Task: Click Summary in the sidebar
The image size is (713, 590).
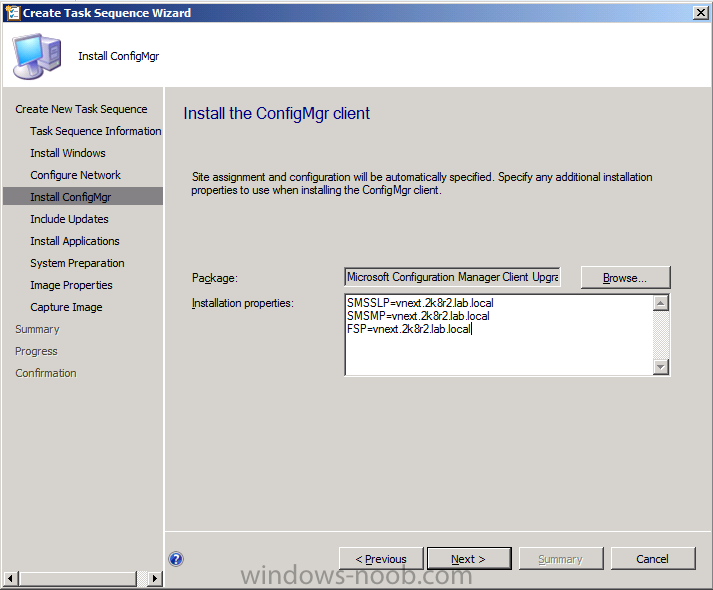Action: (x=37, y=329)
